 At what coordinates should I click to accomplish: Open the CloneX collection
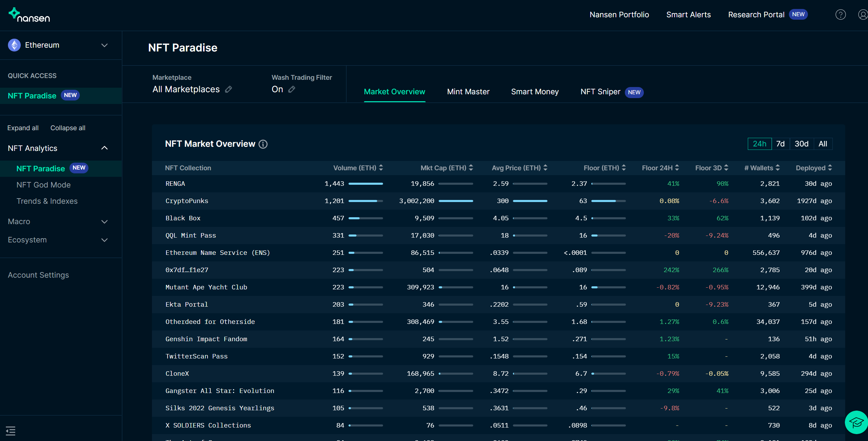point(177,374)
